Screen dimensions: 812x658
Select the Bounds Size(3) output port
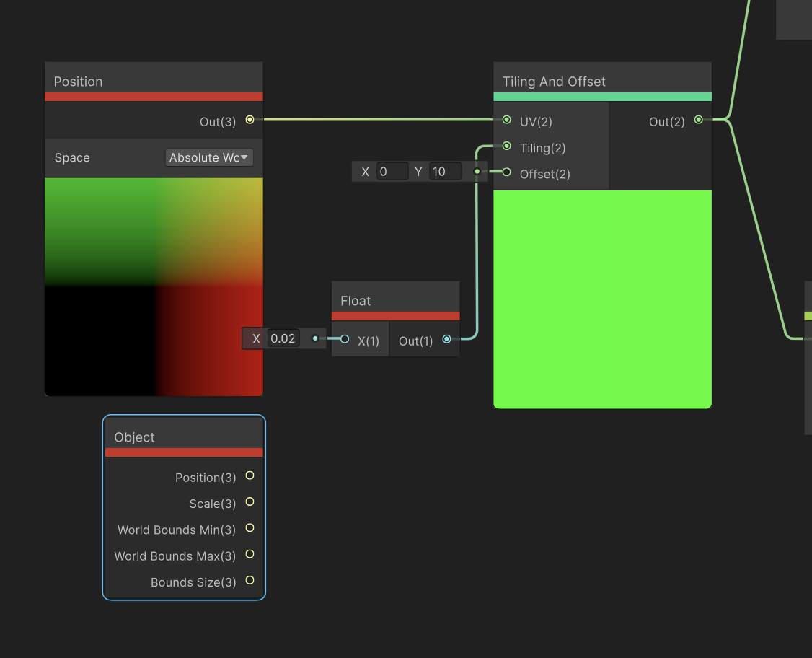249,580
